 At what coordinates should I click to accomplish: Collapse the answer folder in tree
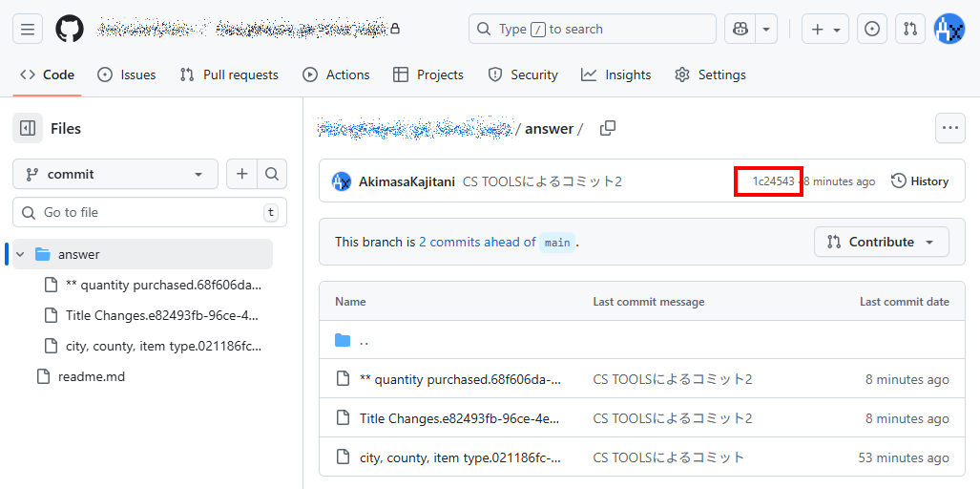(20, 254)
